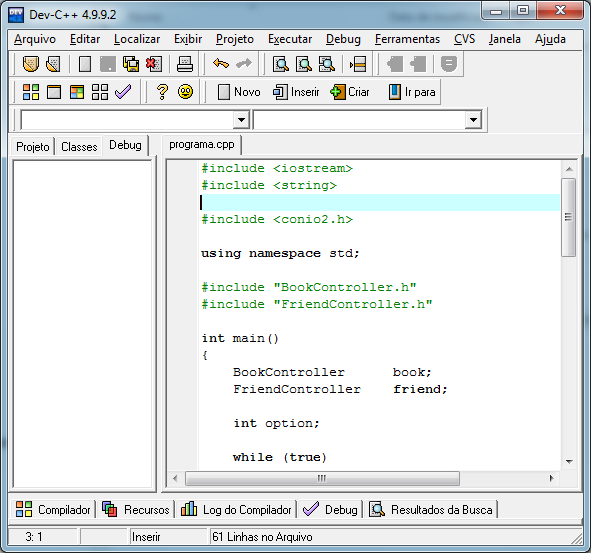Screen dimensions: 591x553
Task: Open the Recursos bottom tab
Action: (x=136, y=509)
